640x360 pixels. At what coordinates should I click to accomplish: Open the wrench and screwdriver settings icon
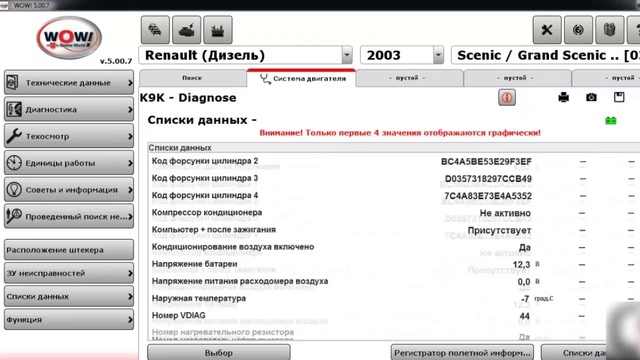click(x=547, y=30)
